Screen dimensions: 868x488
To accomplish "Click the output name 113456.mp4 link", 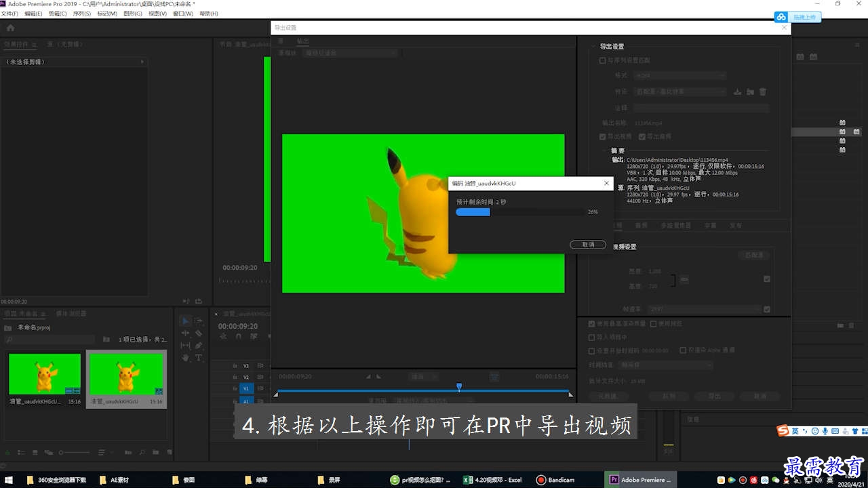I will pyautogui.click(x=649, y=123).
